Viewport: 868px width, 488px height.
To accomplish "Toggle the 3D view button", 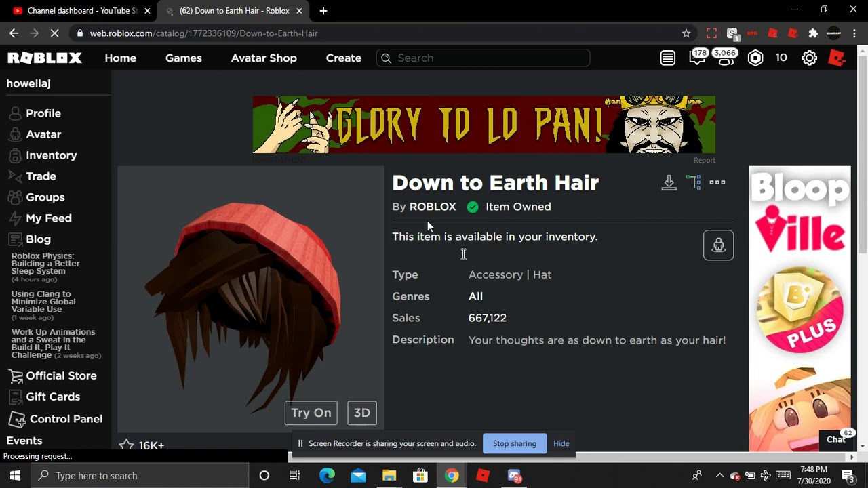I will [362, 413].
